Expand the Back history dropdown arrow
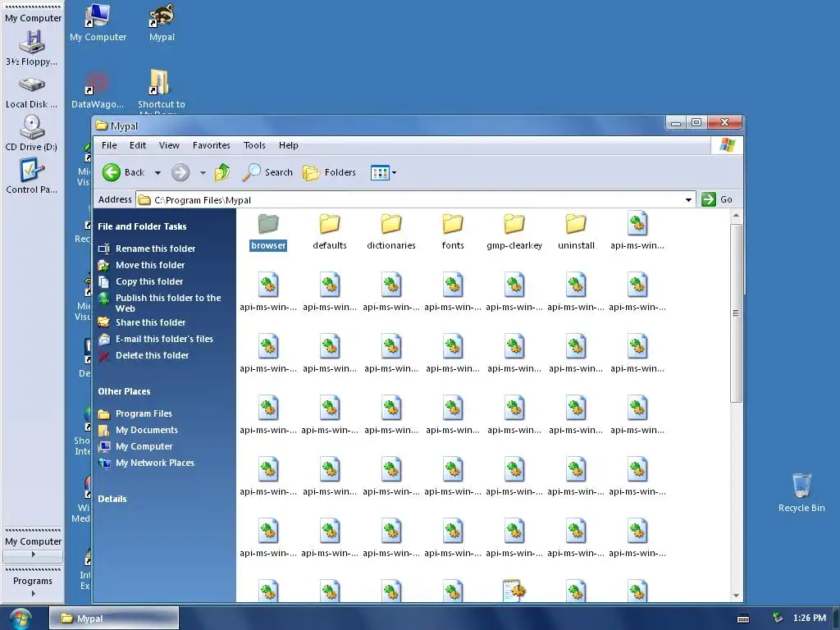 coord(157,172)
